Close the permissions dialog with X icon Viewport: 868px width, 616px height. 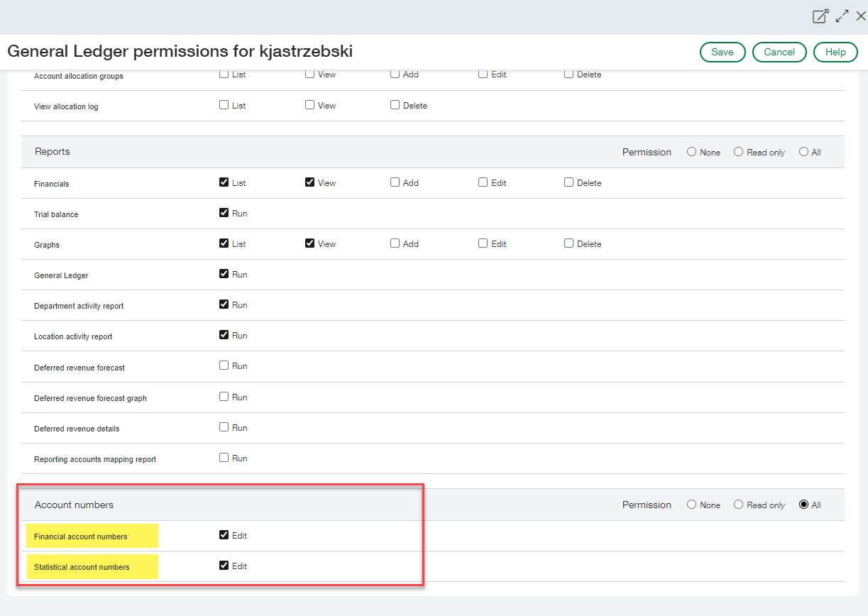(860, 16)
